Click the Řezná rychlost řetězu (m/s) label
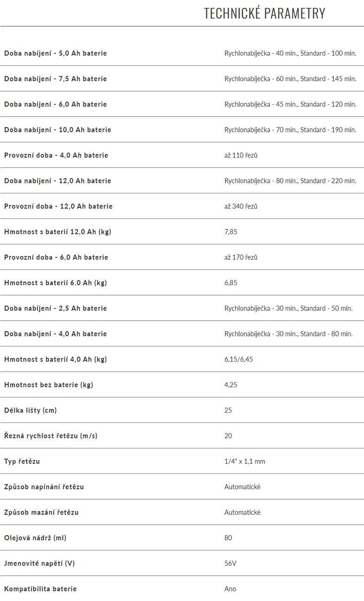The height and width of the screenshot is (601, 364). (x=51, y=436)
